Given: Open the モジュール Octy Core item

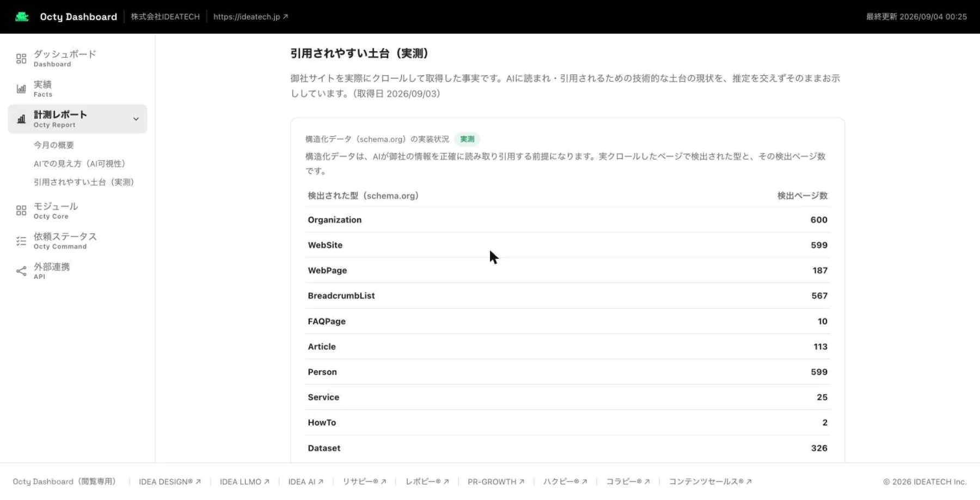Looking at the screenshot, I should [77, 210].
